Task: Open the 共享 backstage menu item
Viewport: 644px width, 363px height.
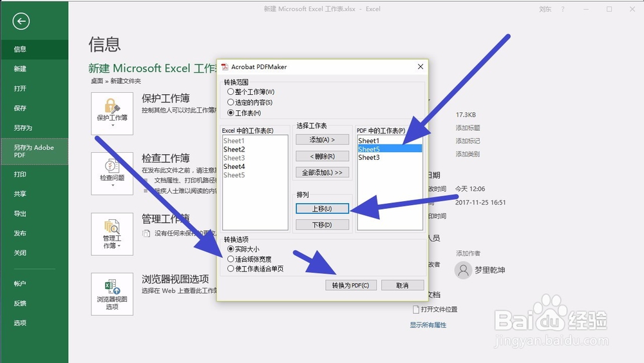Action: click(35, 193)
